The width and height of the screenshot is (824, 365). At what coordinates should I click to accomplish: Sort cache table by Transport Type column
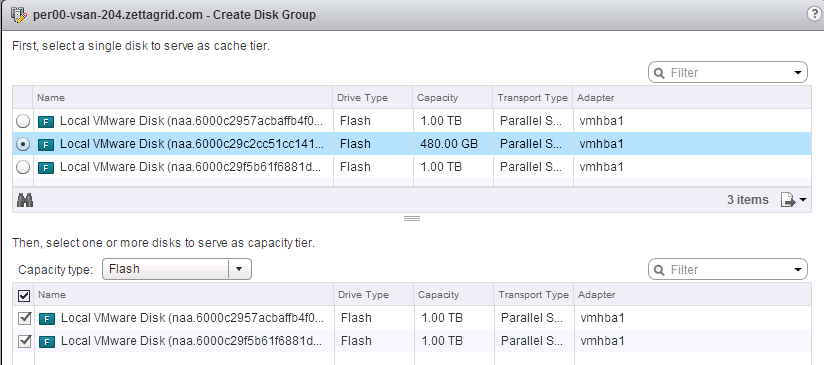point(533,98)
